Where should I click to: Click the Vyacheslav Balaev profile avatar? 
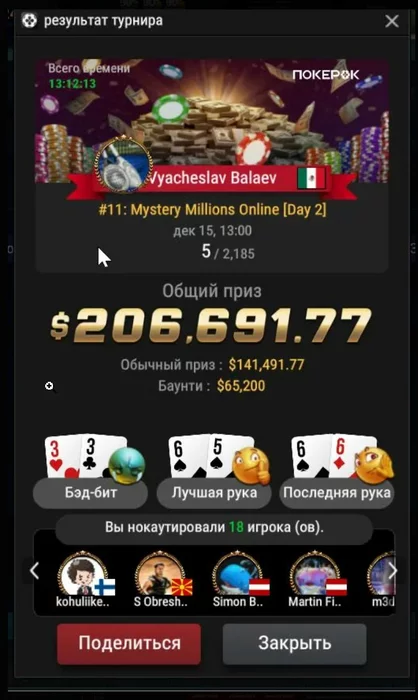tap(124, 165)
